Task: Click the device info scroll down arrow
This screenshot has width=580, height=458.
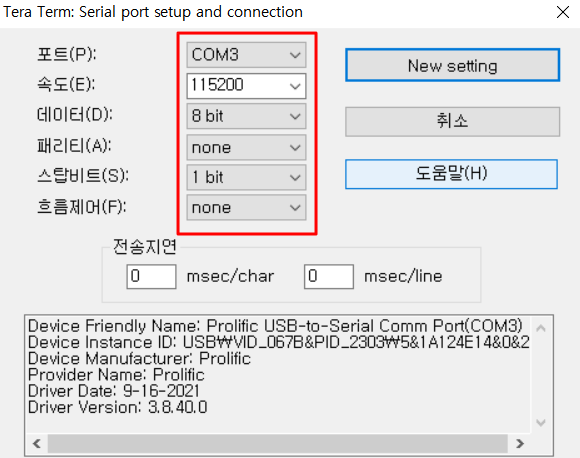Action: (x=541, y=422)
